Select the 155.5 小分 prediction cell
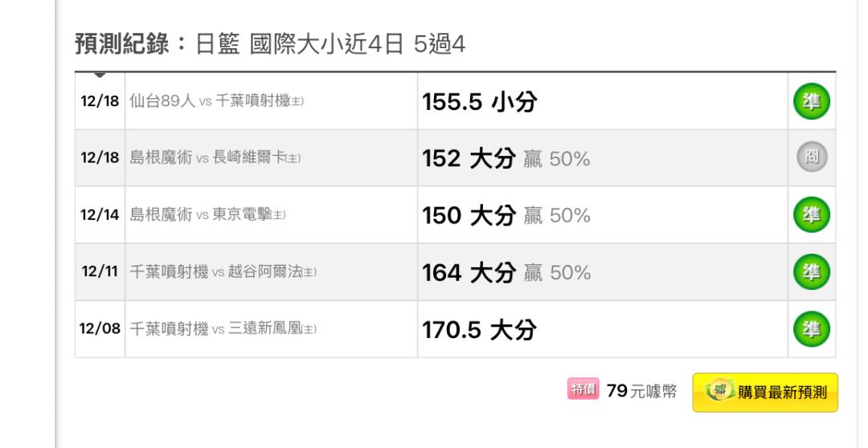The height and width of the screenshot is (448, 868). [x=603, y=101]
